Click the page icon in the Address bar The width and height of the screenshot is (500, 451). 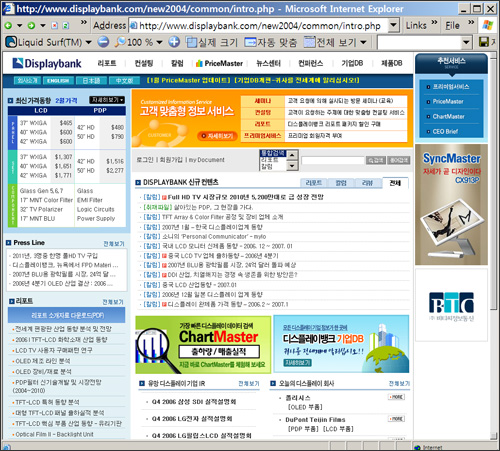tap(134, 25)
